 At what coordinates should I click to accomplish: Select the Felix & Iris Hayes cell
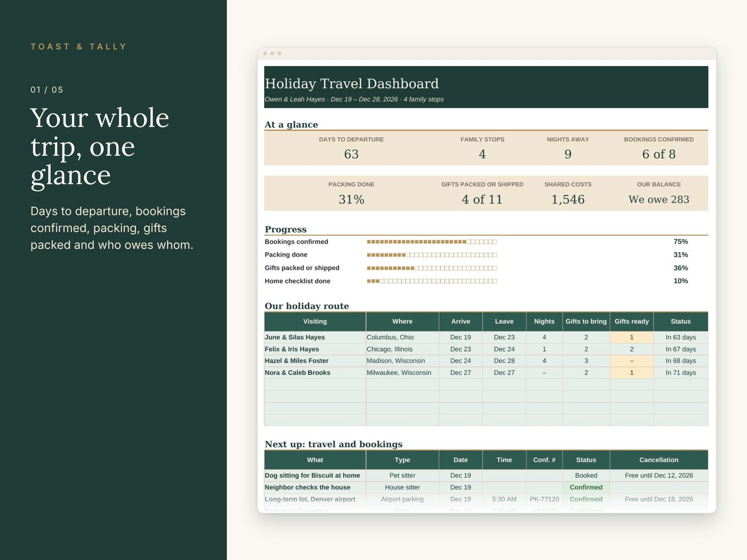(x=315, y=349)
